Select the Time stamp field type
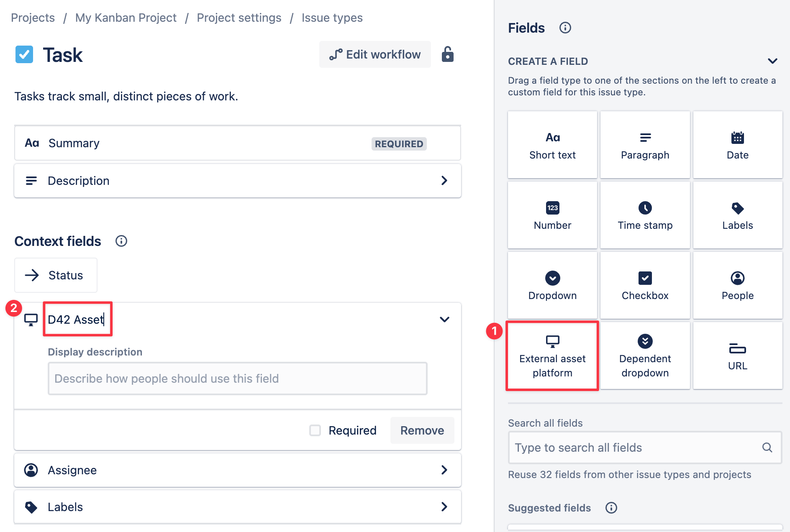790x532 pixels. (x=645, y=215)
